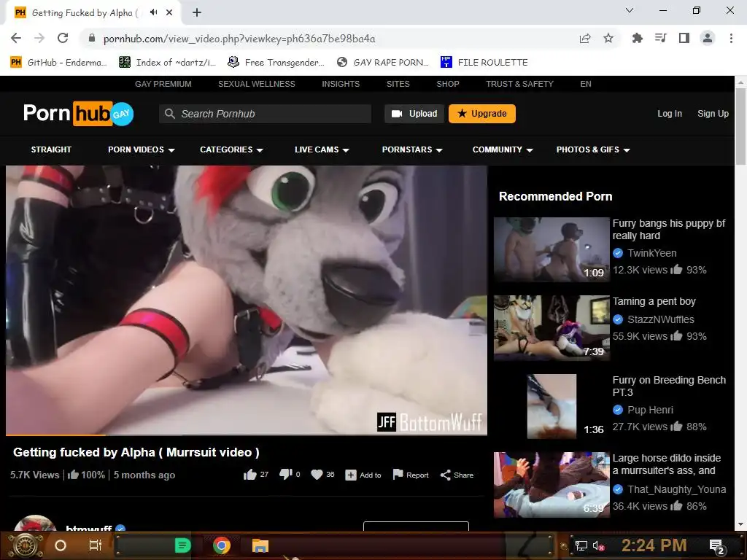The width and height of the screenshot is (747, 560).
Task: Open Task View from the taskbar
Action: (96, 545)
